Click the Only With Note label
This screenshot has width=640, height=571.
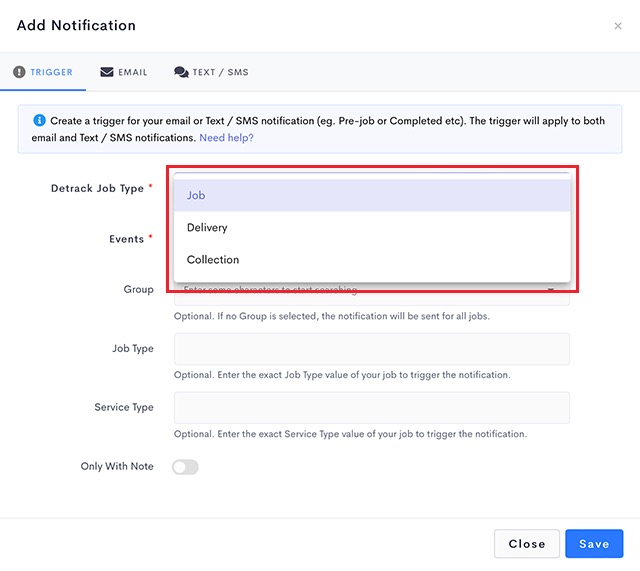click(117, 466)
